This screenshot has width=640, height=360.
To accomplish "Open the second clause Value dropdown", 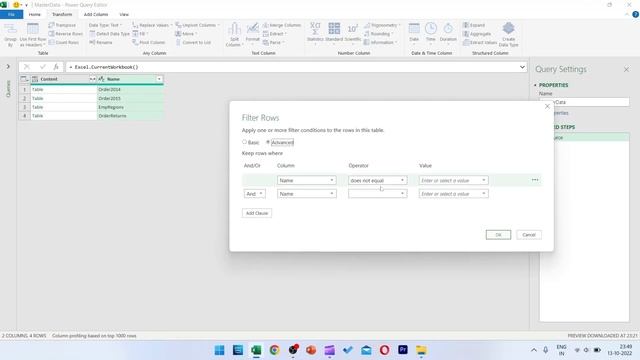I will point(453,194).
